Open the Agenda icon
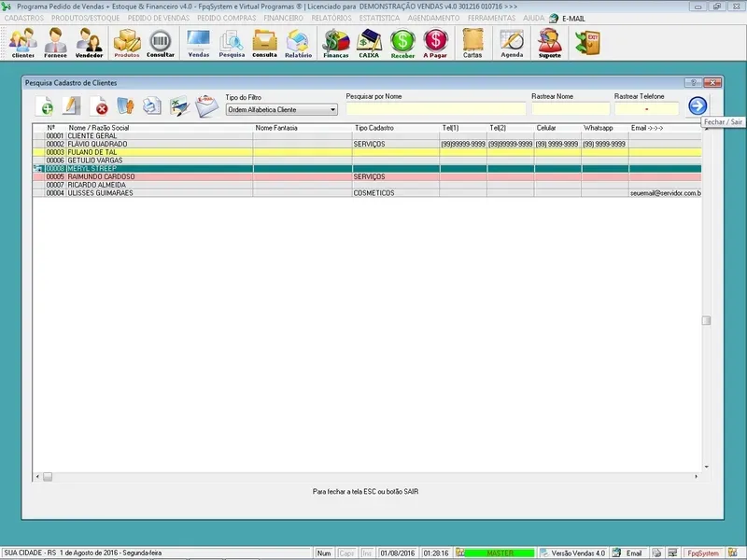Viewport: 747px width, 560px height. coord(512,42)
